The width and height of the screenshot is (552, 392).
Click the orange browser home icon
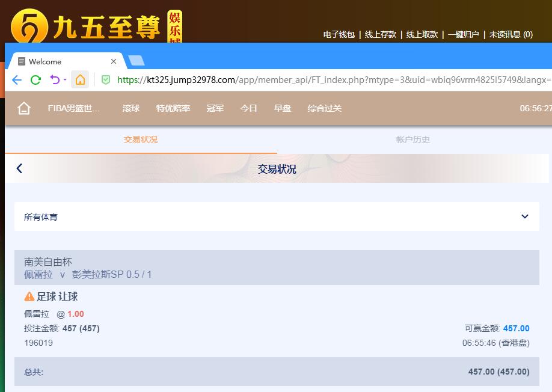pos(80,79)
